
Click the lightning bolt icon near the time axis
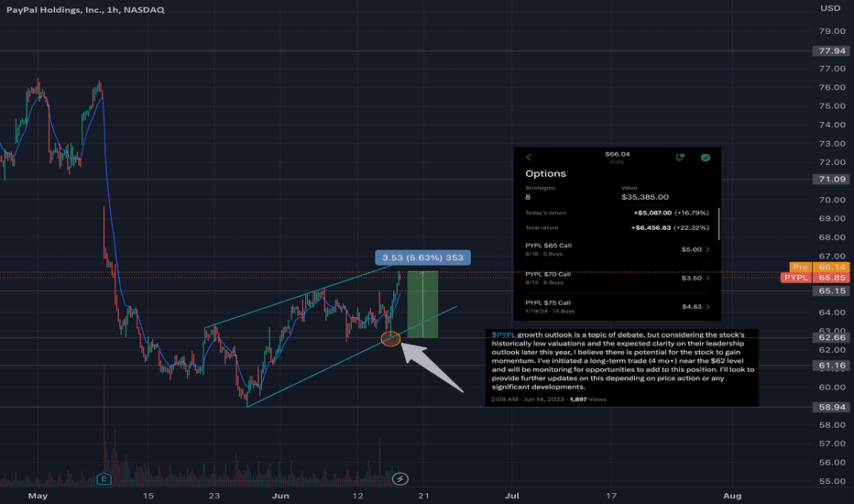point(400,479)
